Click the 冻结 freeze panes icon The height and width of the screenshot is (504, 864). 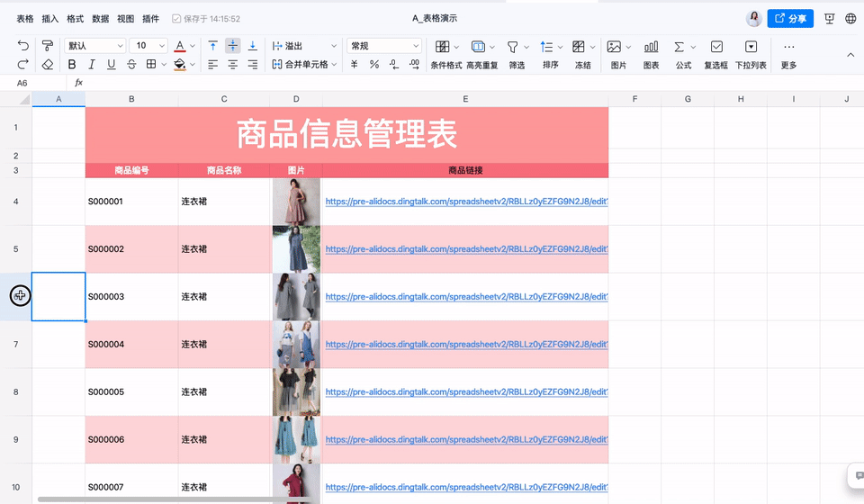pyautogui.click(x=578, y=47)
